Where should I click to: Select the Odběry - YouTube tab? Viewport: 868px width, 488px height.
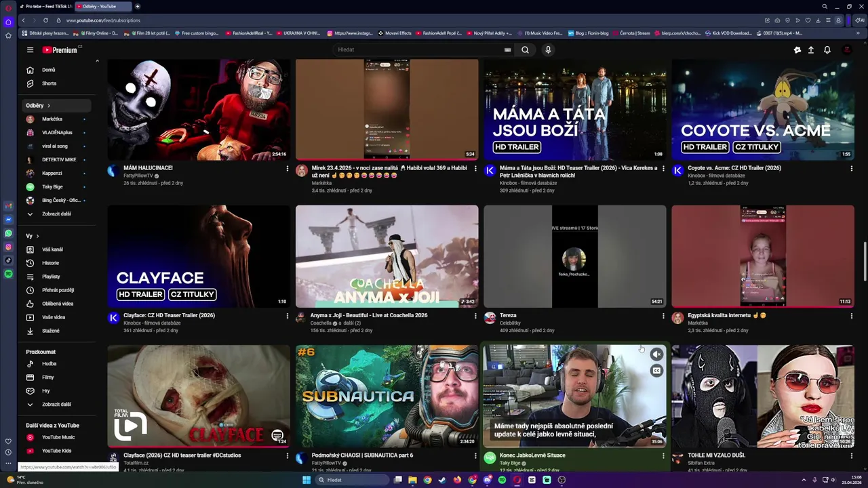coord(102,6)
